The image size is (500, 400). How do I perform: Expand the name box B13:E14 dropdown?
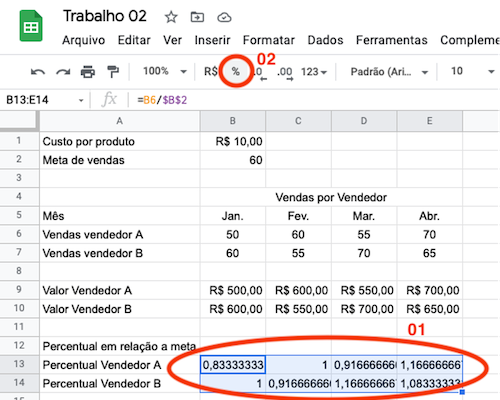[x=81, y=100]
